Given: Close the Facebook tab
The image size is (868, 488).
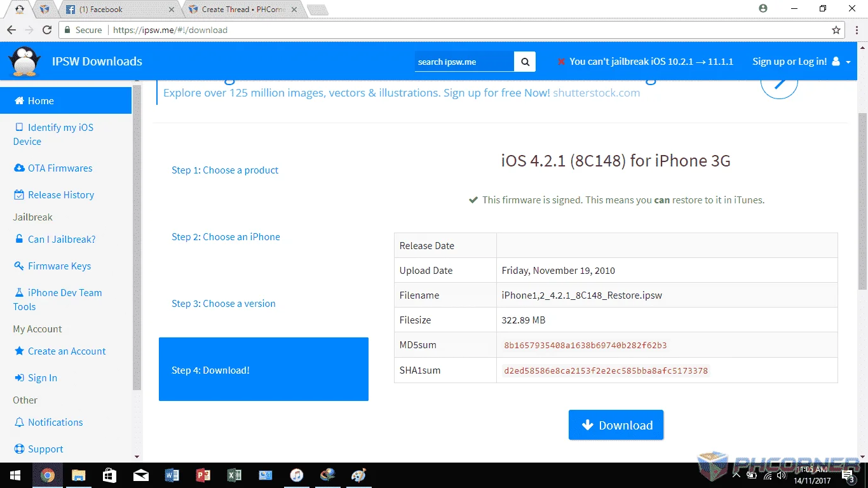Looking at the screenshot, I should [x=172, y=10].
